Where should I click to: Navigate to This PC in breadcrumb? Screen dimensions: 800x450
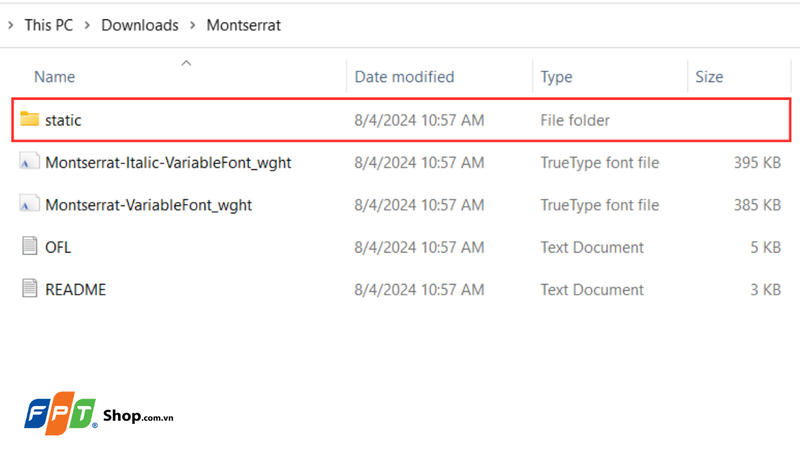pyautogui.click(x=49, y=26)
